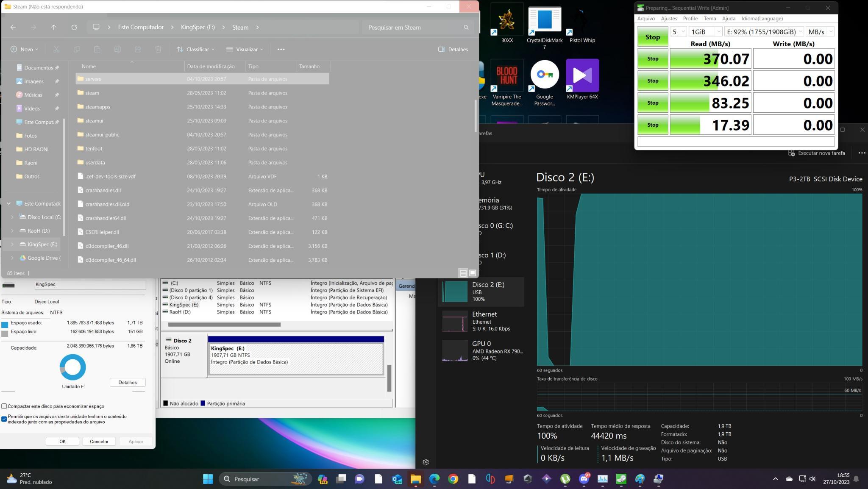Refresh the Steam folder view

coord(74,27)
